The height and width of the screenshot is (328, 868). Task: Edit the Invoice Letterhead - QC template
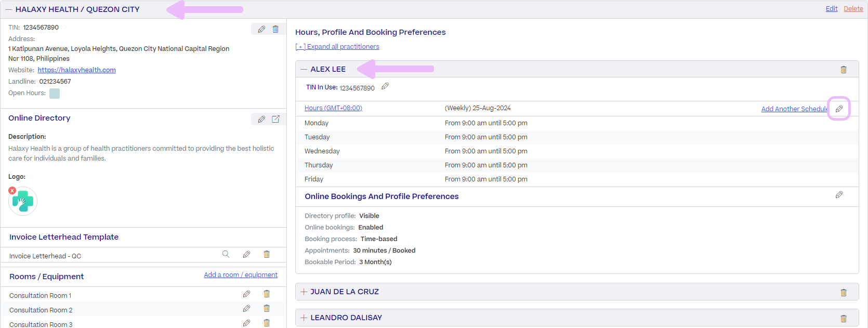coord(246,254)
